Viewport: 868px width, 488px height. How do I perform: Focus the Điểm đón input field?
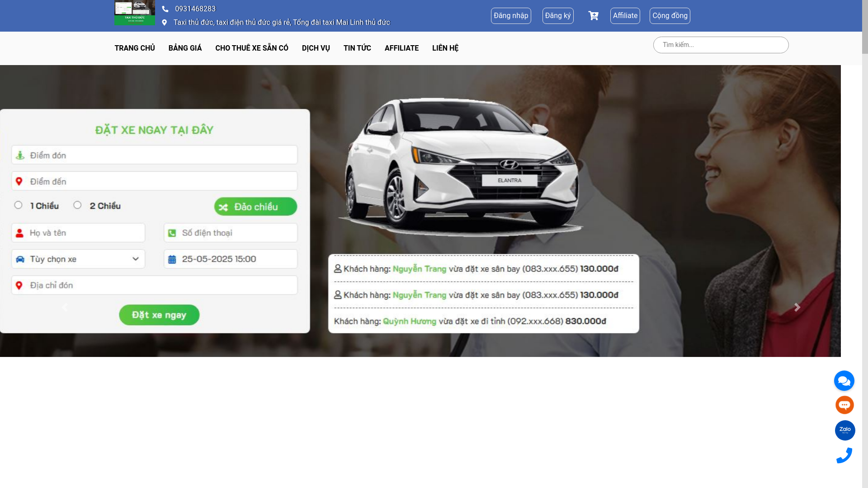(155, 155)
